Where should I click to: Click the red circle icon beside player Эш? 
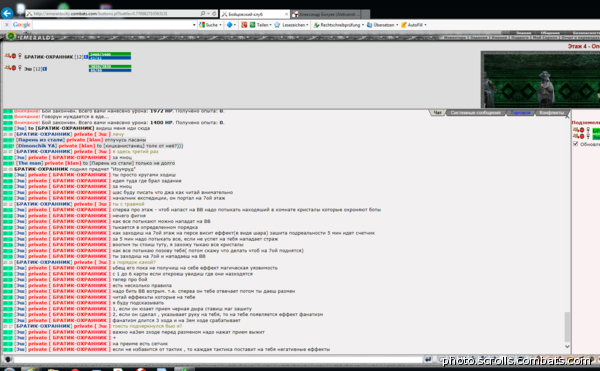14,68
